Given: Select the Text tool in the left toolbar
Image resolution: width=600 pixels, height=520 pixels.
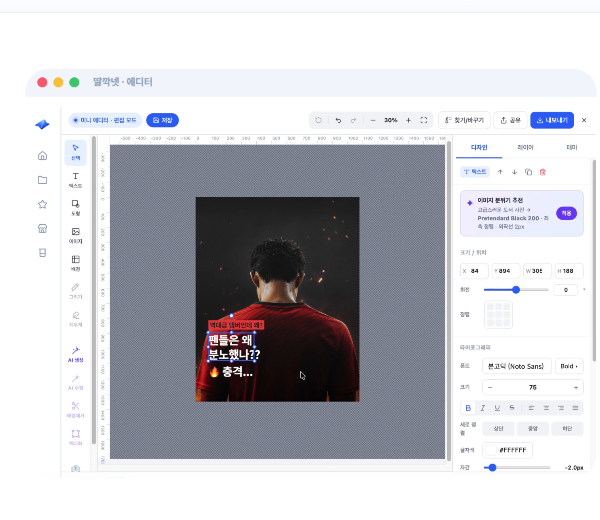Looking at the screenshot, I should 75,180.
